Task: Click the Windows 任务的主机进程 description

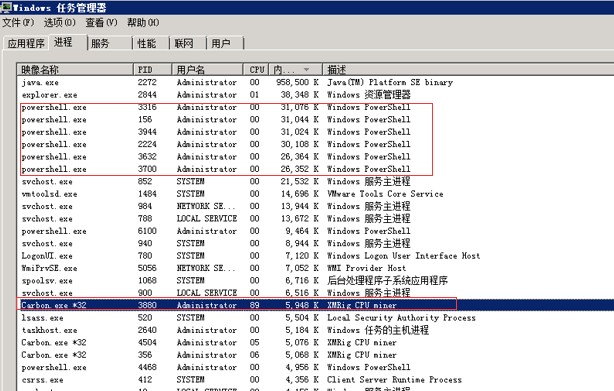Action: (x=378, y=330)
